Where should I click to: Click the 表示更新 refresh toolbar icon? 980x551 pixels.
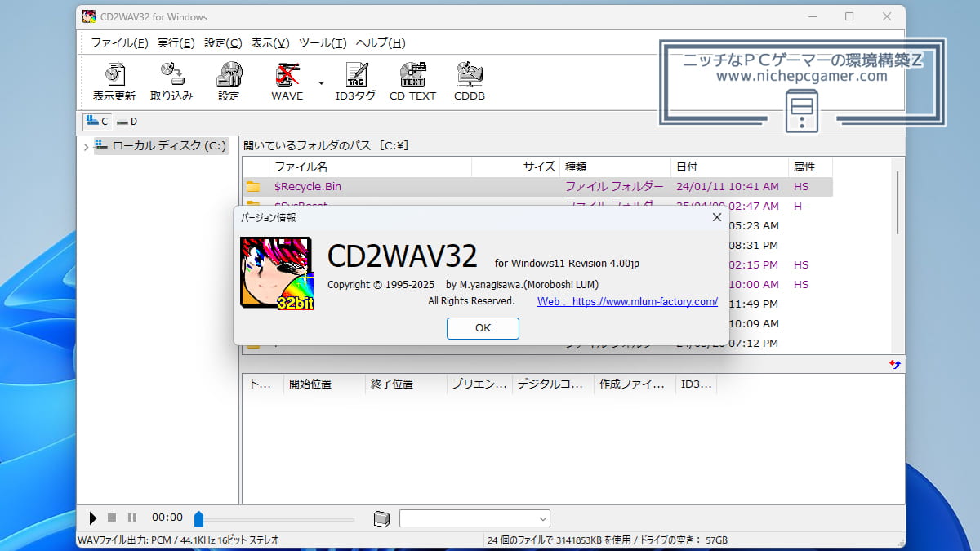[x=114, y=81]
